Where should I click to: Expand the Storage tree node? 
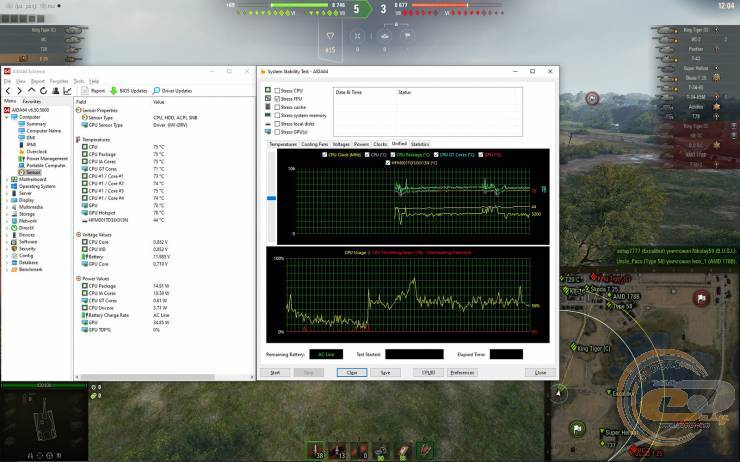pos(7,214)
